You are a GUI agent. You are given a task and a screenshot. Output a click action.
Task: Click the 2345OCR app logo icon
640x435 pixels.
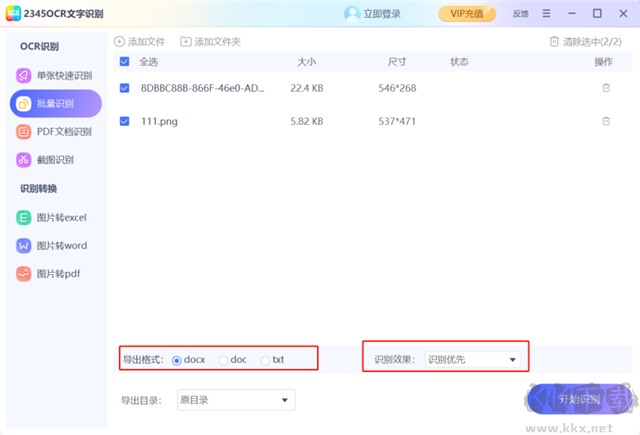tap(13, 13)
